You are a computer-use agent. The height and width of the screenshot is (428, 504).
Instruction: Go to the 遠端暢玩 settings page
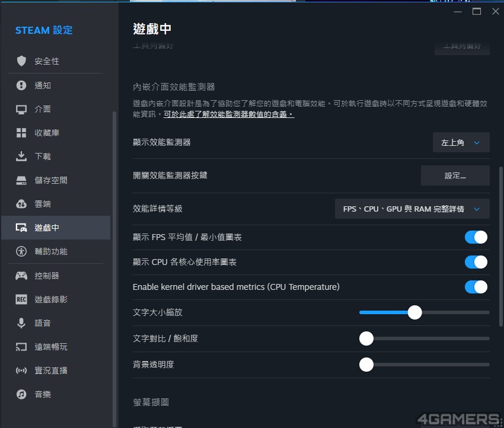tap(56, 347)
